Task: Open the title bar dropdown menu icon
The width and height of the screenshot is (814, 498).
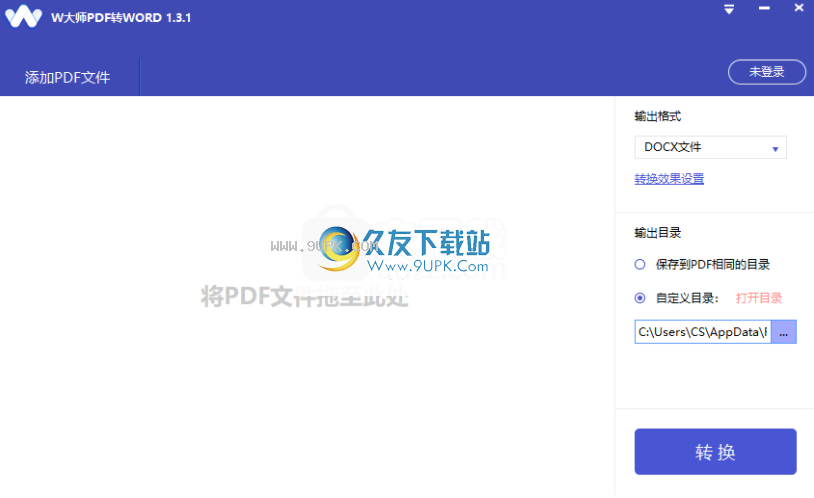Action: pos(729,9)
